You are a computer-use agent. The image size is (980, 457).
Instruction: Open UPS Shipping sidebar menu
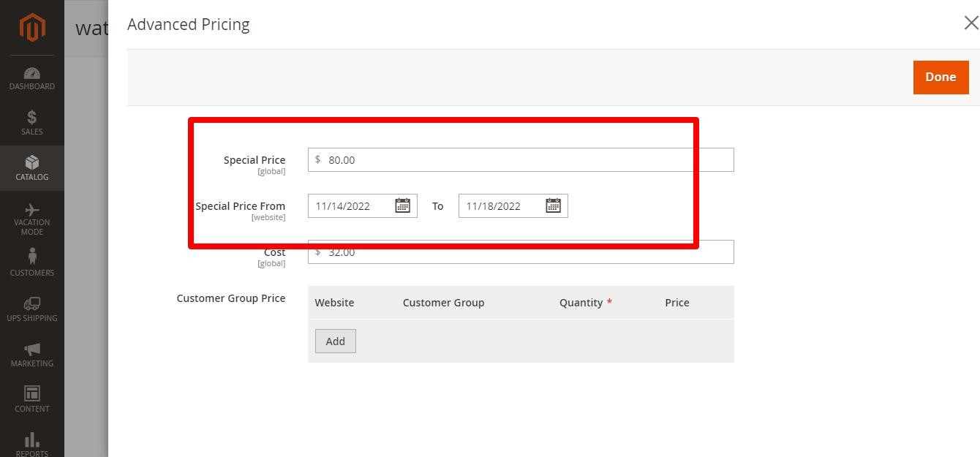(x=31, y=309)
